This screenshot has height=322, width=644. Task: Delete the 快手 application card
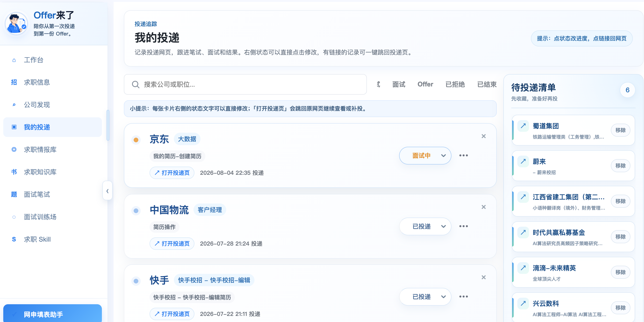483,277
